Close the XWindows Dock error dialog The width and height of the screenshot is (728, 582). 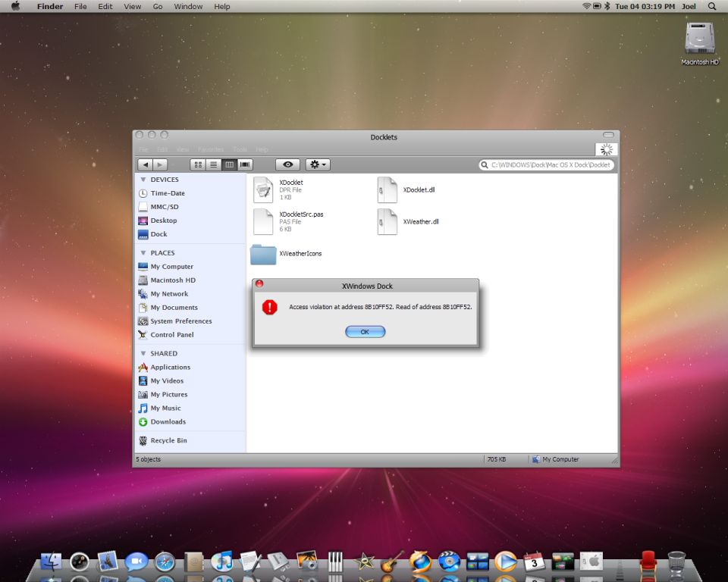259,283
